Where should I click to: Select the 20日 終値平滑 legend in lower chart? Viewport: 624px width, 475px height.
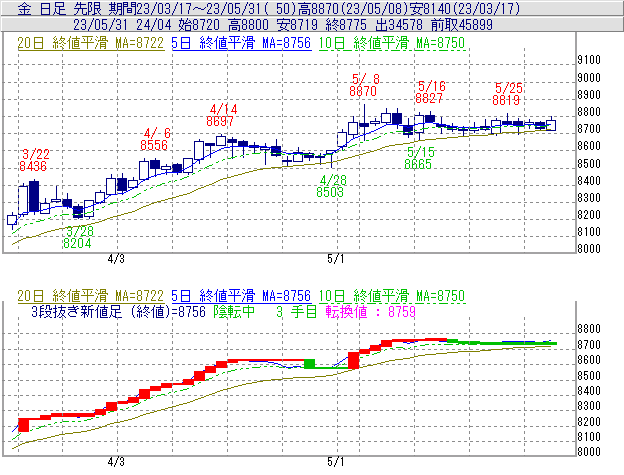[x=91, y=296]
